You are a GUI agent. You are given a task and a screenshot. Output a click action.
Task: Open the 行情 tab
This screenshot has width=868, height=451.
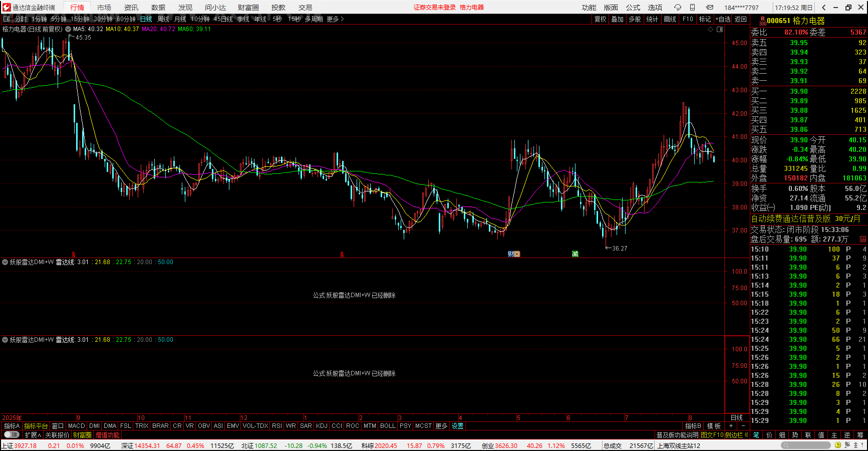[77, 8]
